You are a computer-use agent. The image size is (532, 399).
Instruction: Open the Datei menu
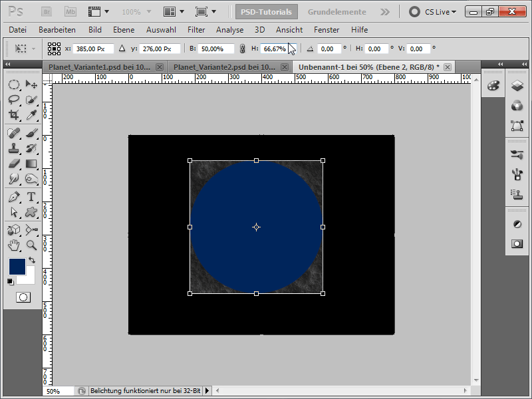click(x=18, y=30)
